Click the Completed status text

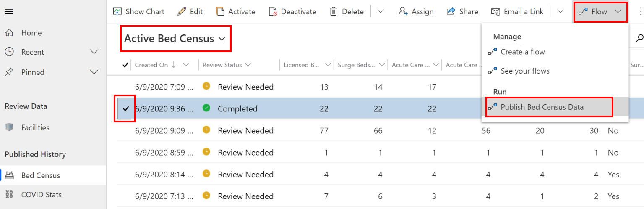tap(237, 109)
